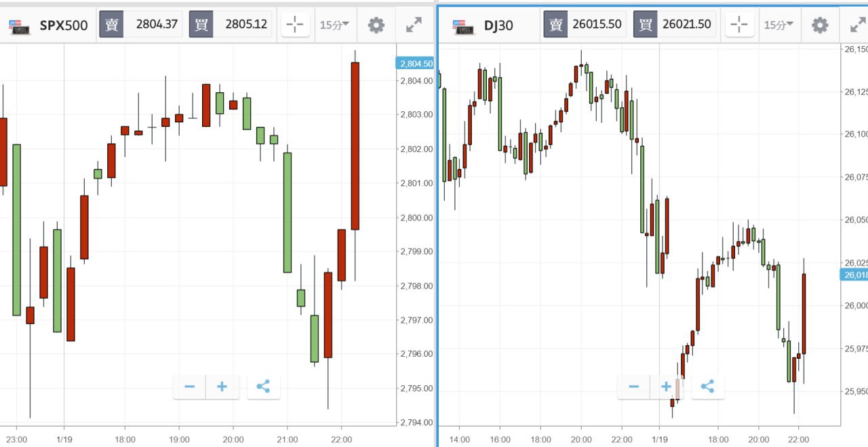Image resolution: width=868 pixels, height=447 pixels.
Task: Share the DJ30 chart
Action: coord(707,387)
